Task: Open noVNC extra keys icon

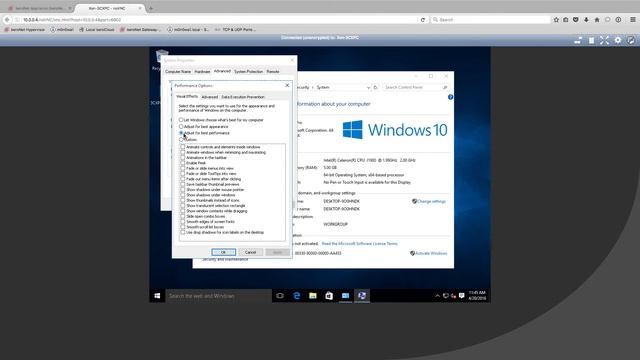Action: [x=578, y=40]
